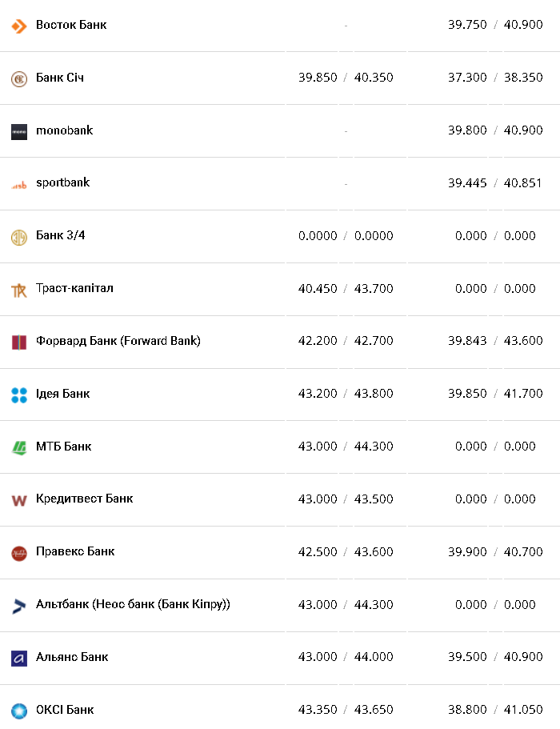Open the Восток Банк link
This screenshot has width=560, height=729.
coord(71,25)
